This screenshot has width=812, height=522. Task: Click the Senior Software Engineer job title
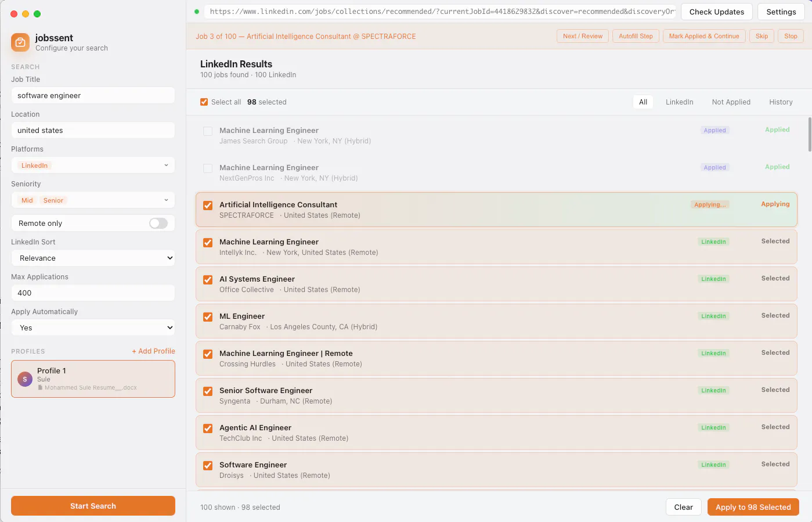pos(266,390)
